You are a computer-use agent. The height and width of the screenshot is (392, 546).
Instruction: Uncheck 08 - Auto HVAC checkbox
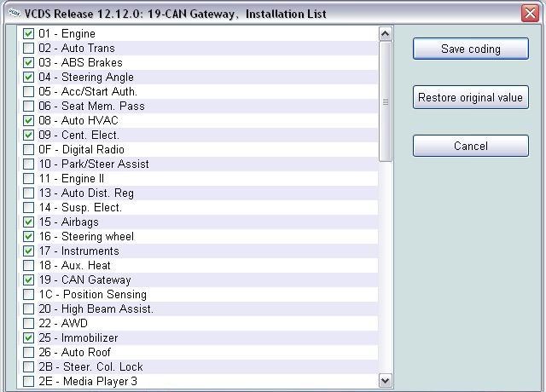point(28,121)
